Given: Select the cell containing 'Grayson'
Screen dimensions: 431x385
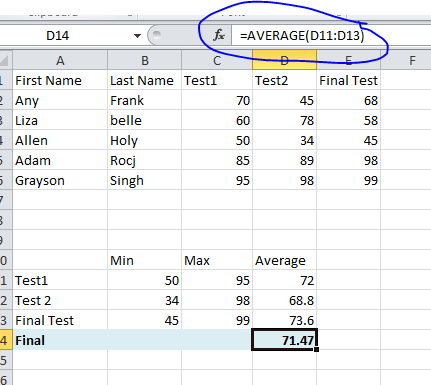Looking at the screenshot, I should 60,180.
